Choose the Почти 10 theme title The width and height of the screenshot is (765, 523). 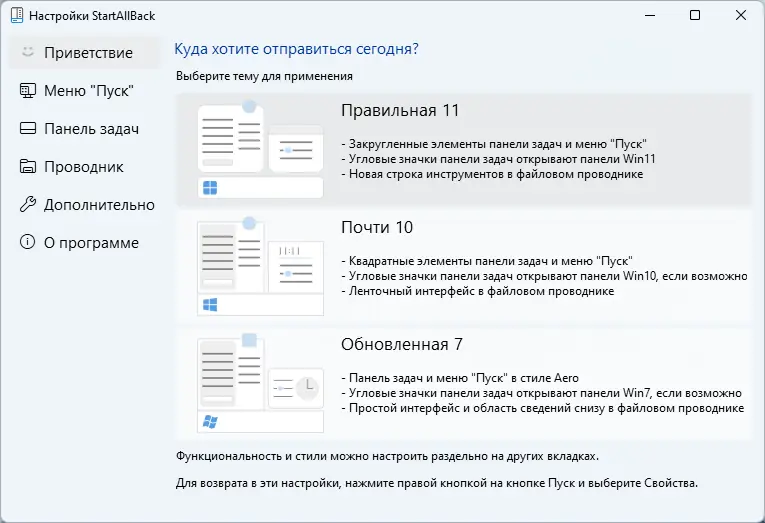point(377,227)
